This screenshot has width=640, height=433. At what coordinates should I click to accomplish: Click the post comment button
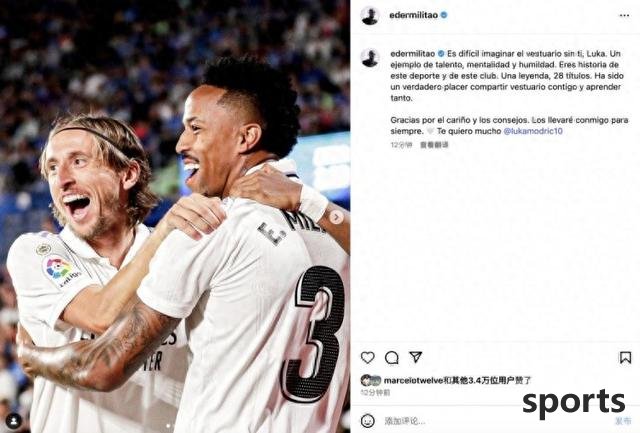coord(622,421)
